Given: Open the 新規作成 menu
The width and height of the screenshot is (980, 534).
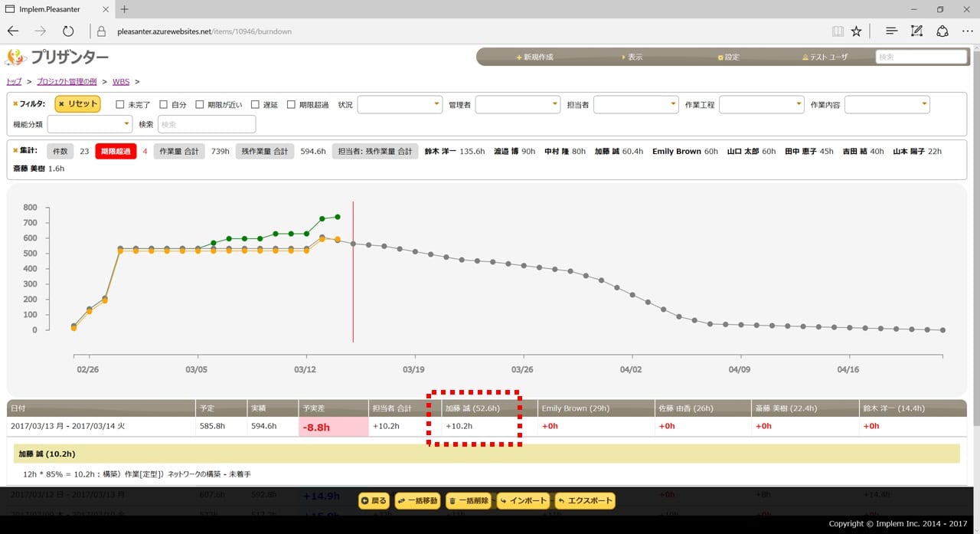Looking at the screenshot, I should click(534, 57).
